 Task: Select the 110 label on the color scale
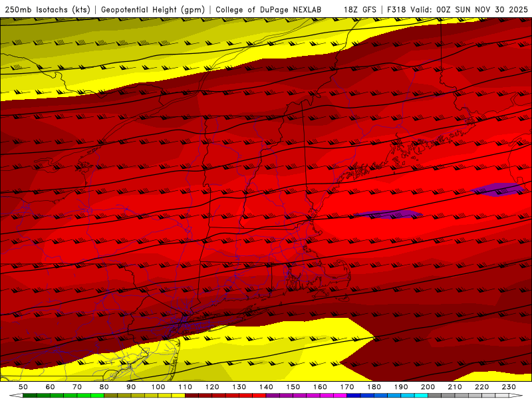tap(186, 387)
